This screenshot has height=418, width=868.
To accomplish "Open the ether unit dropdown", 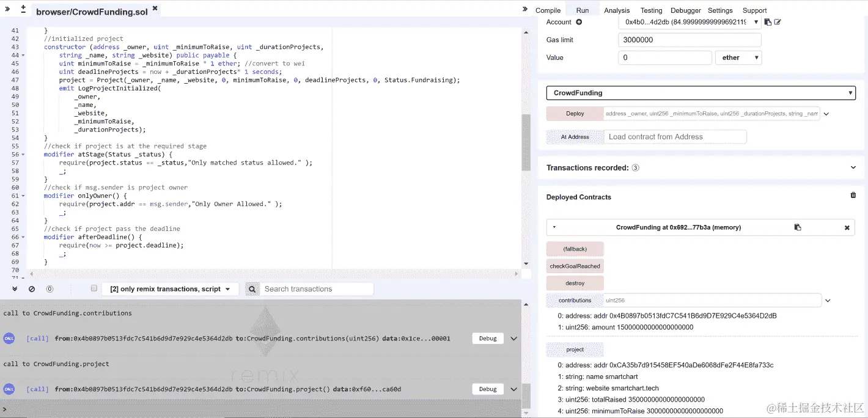I will (738, 57).
